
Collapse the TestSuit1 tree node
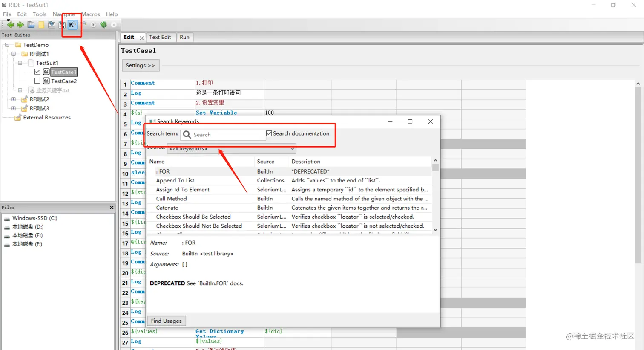point(20,63)
